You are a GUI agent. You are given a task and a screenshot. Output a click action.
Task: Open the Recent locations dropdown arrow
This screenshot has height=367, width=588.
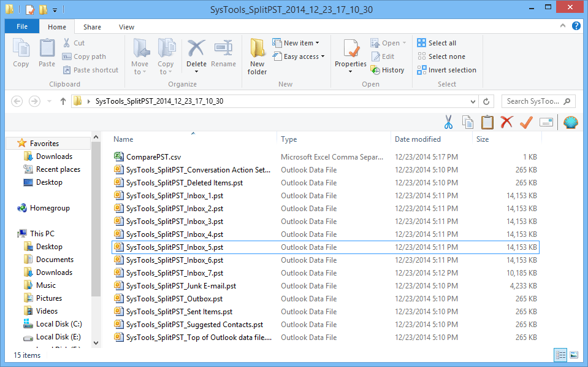click(x=49, y=101)
